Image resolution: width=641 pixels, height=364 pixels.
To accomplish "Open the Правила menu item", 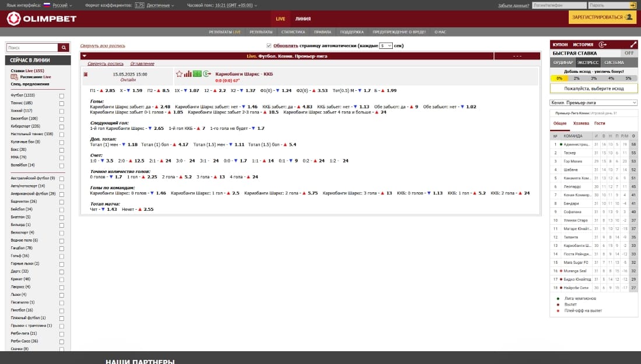I will coord(323,32).
